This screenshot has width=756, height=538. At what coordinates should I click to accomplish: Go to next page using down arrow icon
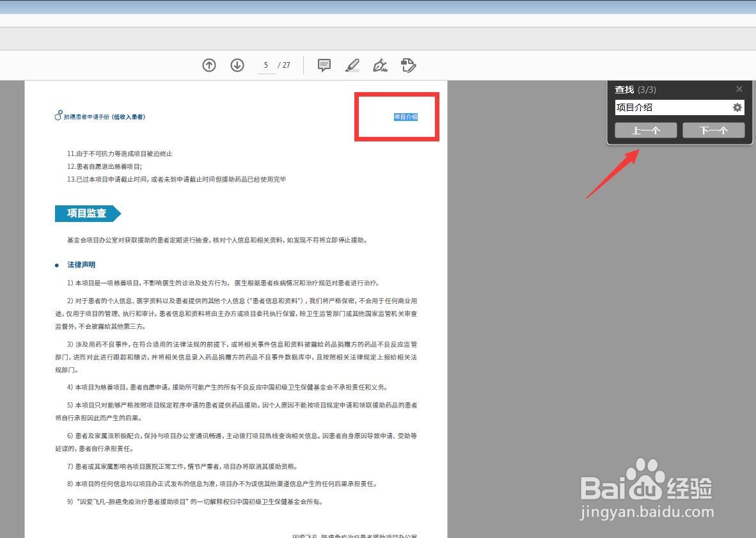[x=237, y=65]
